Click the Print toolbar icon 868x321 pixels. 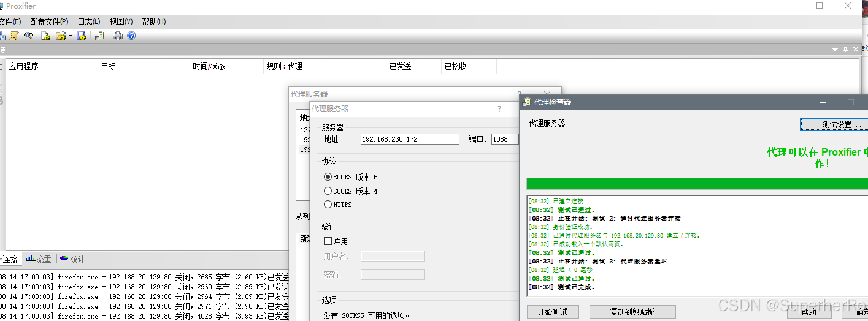[x=118, y=36]
